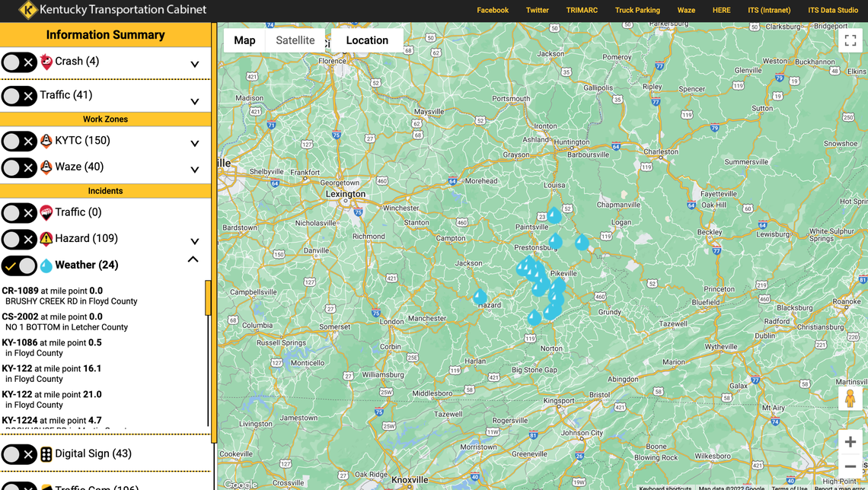
Task: Click the Crash incident marker icon
Action: click(46, 62)
